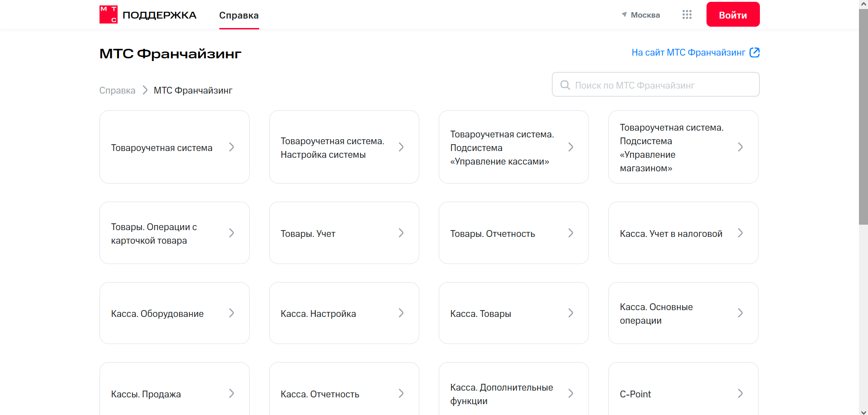Open Касса. Отчетность section
868x415 pixels.
(x=344, y=389)
